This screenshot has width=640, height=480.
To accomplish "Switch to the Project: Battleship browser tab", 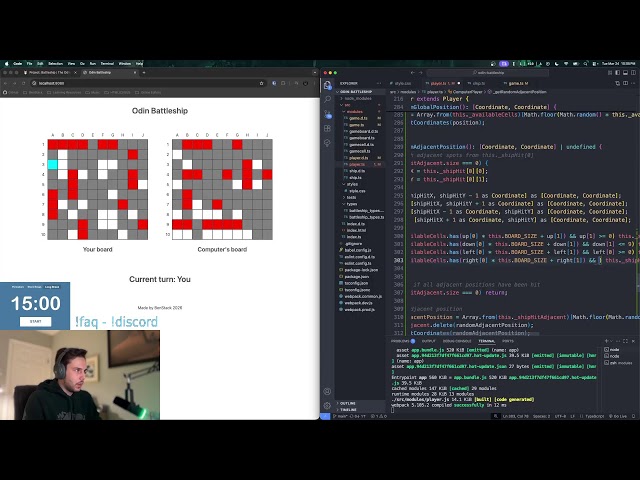I will pyautogui.click(x=50, y=73).
